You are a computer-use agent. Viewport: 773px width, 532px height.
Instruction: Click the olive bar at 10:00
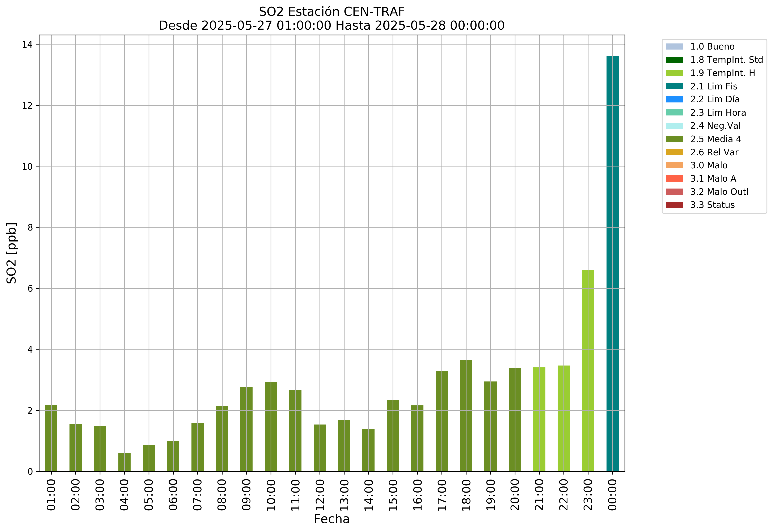[x=271, y=427]
